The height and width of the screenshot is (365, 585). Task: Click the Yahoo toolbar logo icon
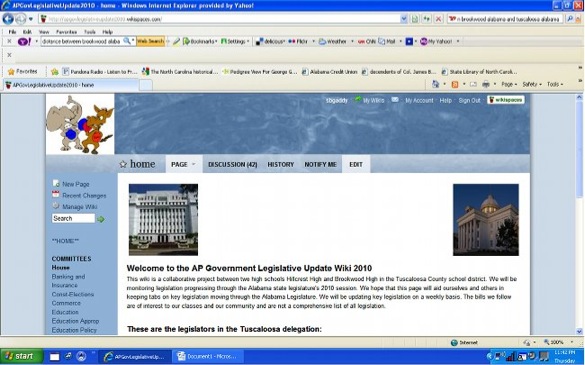pyautogui.click(x=24, y=41)
